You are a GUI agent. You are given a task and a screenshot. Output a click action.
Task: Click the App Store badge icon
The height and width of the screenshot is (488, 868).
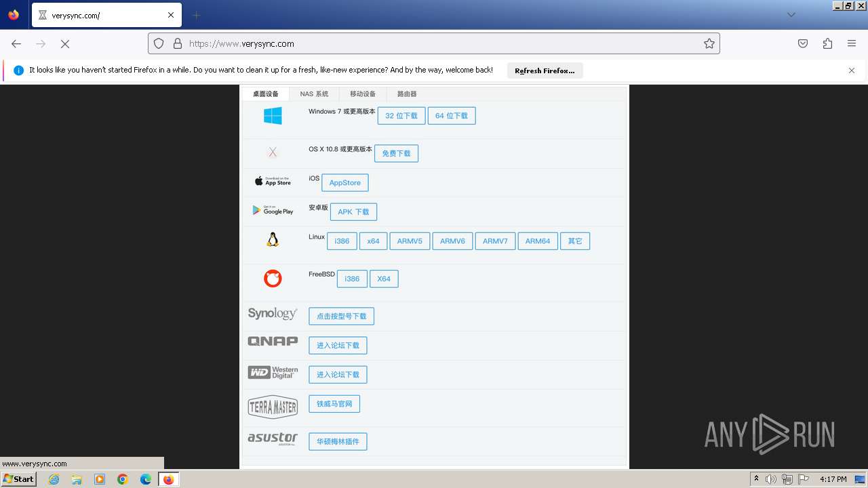273,181
